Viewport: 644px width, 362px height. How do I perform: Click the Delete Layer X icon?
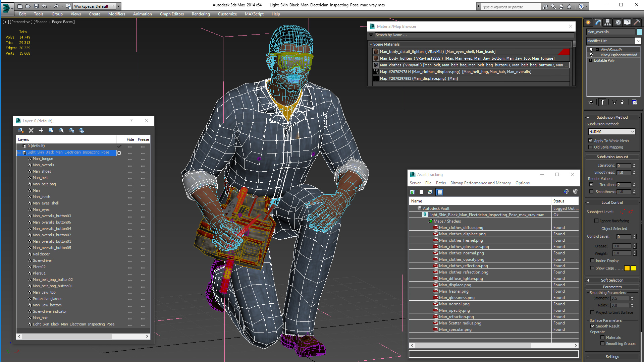click(31, 130)
